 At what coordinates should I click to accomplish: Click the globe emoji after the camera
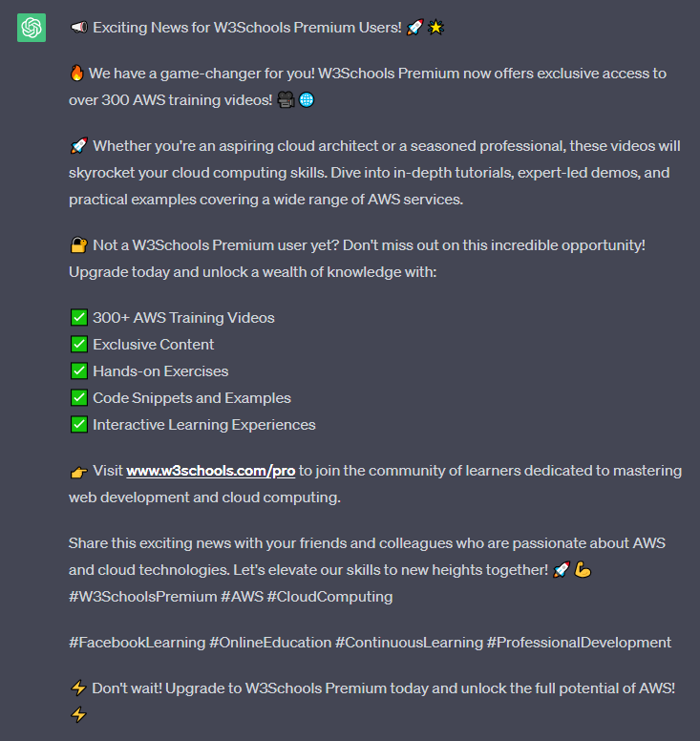click(x=307, y=100)
